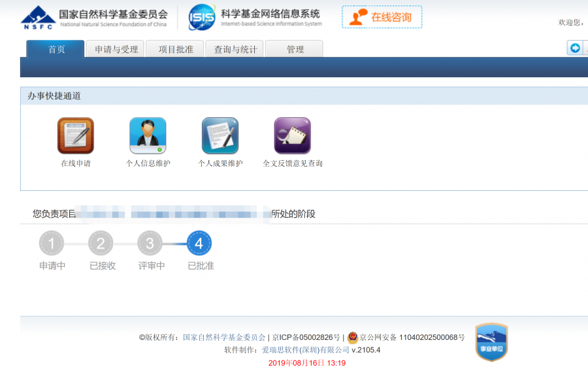
Task: Click the highlighted step 4 已批准
Action: pos(199,245)
